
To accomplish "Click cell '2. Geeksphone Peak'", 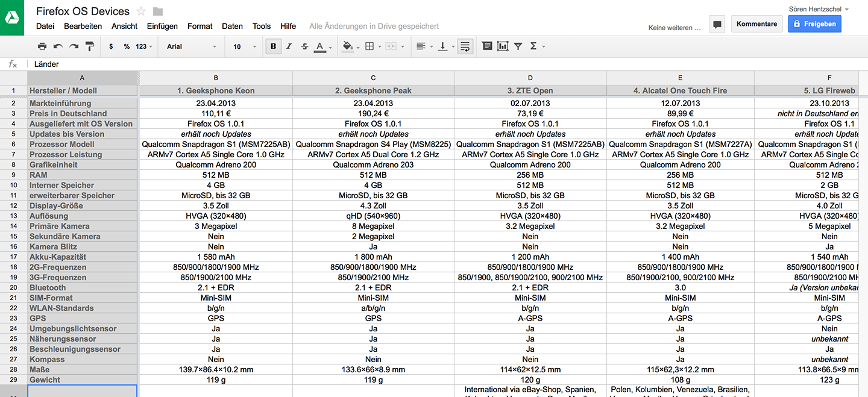I will pyautogui.click(x=373, y=90).
